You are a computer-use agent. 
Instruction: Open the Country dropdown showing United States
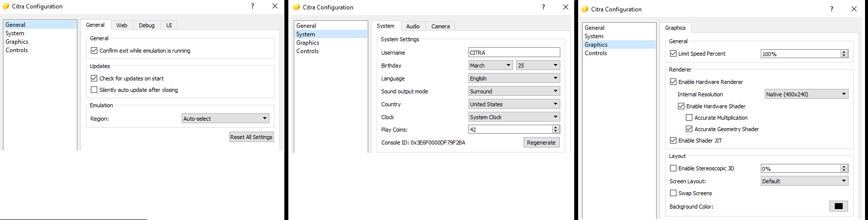515,104
